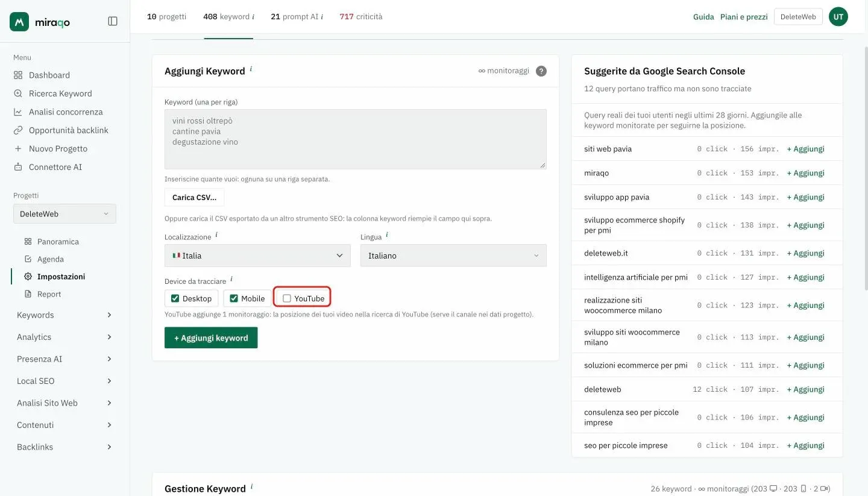Expand the Analytics sidebar section

click(64, 337)
